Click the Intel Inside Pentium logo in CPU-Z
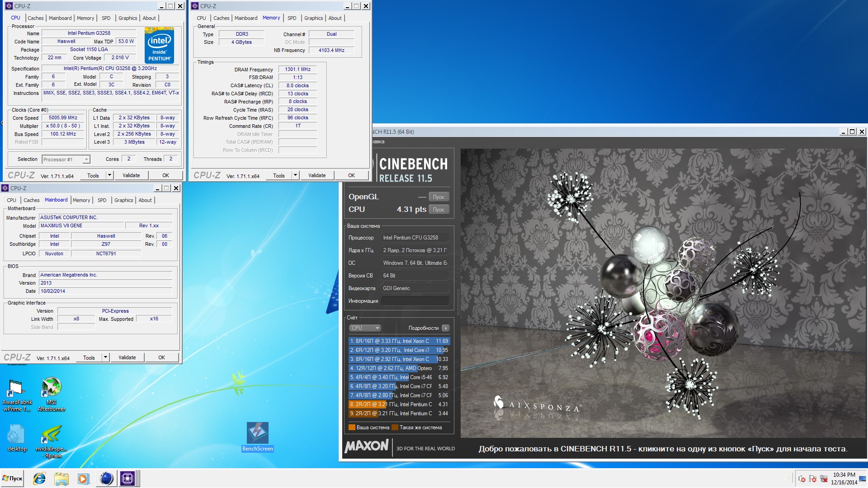 pos(159,45)
